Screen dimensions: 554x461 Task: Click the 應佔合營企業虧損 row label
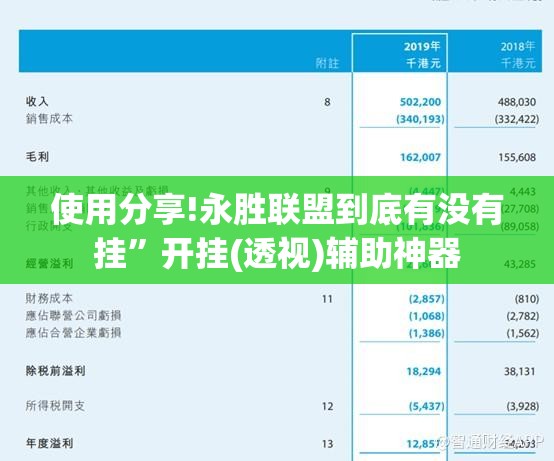pos(73,333)
